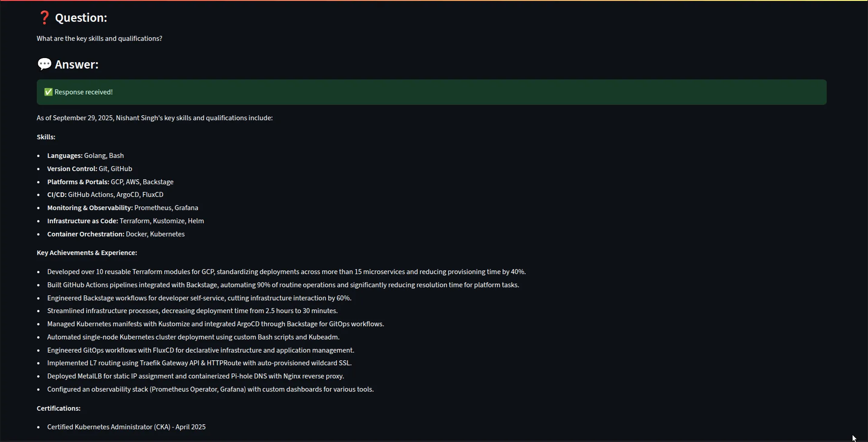Click the Platforms & Portals bullet item
Viewport: 868px width, 442px height.
(x=110, y=182)
